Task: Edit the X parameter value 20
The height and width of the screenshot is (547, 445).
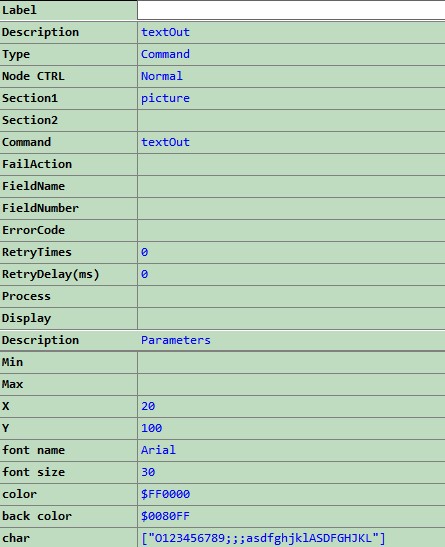Action: [x=291, y=406]
